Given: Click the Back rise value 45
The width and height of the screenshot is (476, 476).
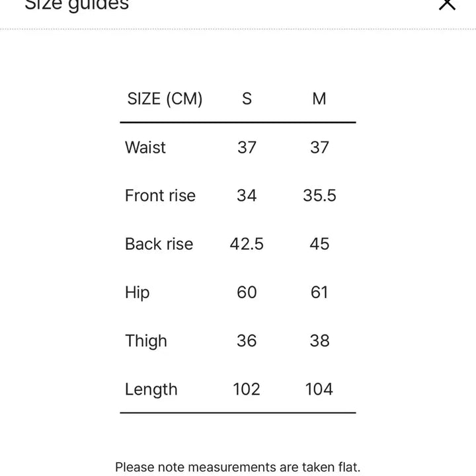Looking at the screenshot, I should (319, 244).
